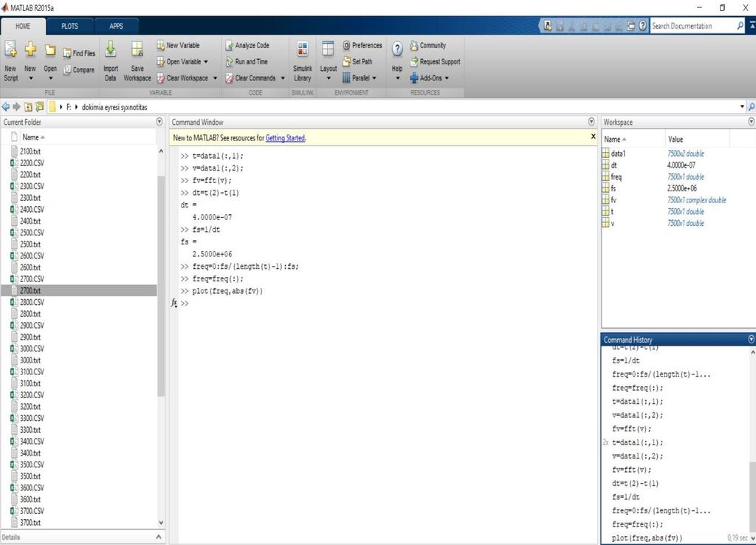Click the dokimia eyresi syxnotitas path segment

(x=114, y=107)
